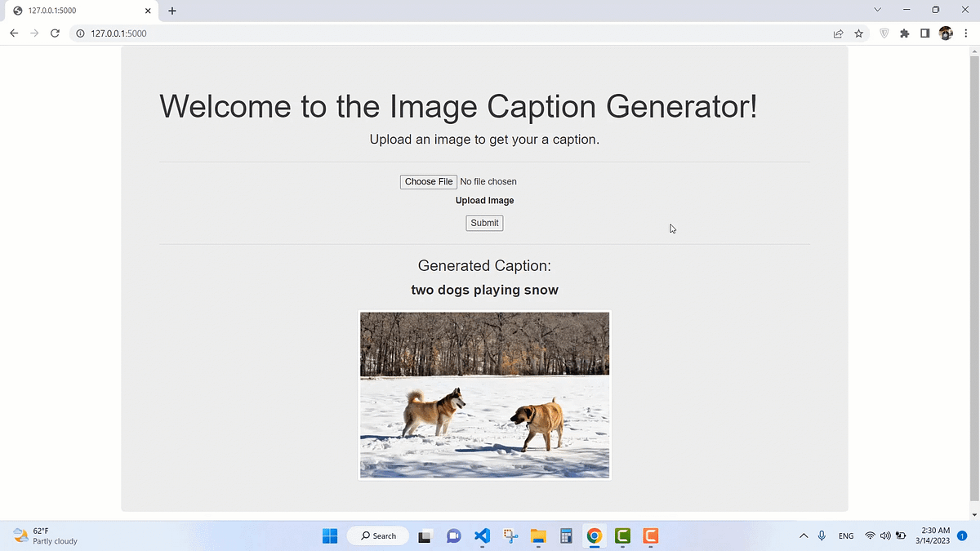Click the Submit button
This screenshot has height=551, width=980.
click(x=484, y=223)
